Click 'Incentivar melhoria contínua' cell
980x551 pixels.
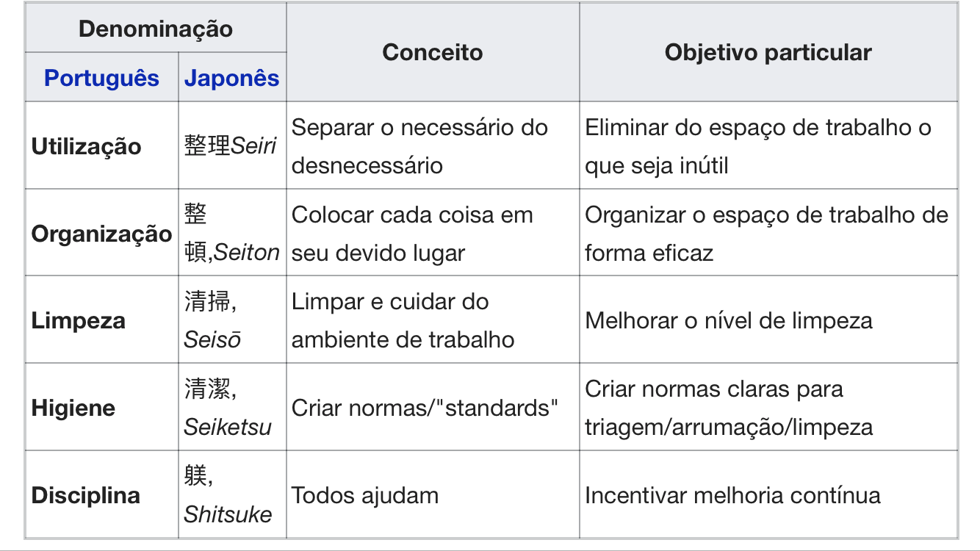[x=768, y=494]
